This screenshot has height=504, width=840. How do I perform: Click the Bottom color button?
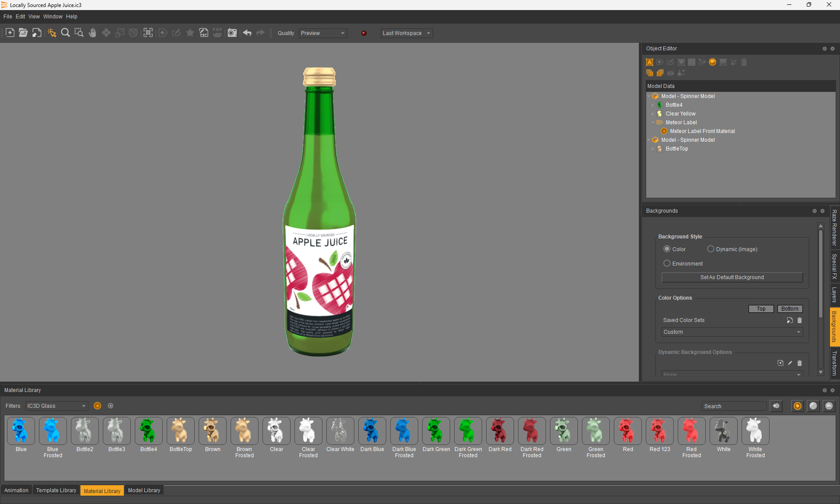(790, 309)
